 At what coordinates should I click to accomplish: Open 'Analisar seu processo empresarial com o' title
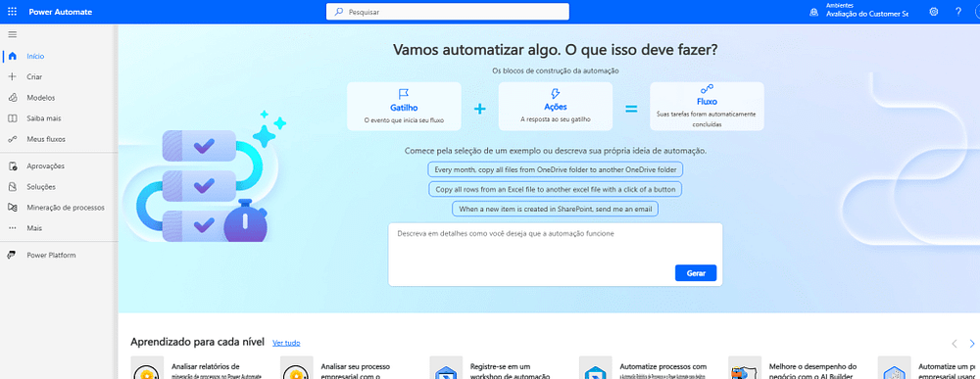coord(356,371)
